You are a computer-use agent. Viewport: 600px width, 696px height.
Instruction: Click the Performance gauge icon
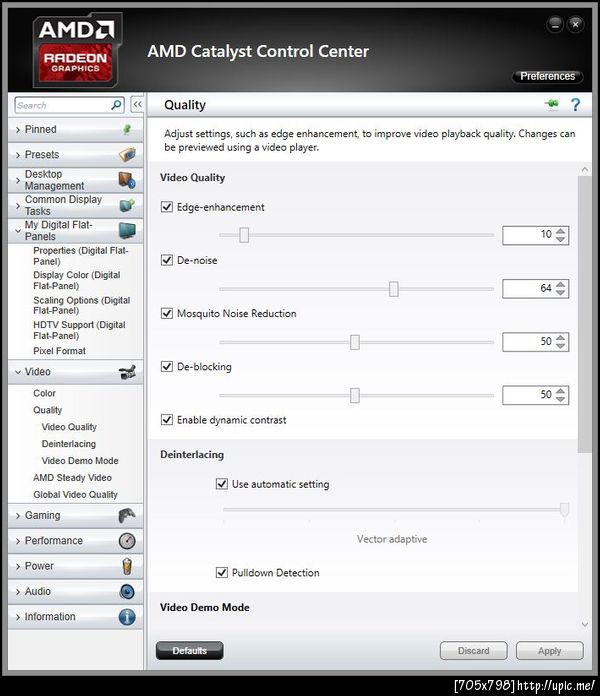point(127,541)
